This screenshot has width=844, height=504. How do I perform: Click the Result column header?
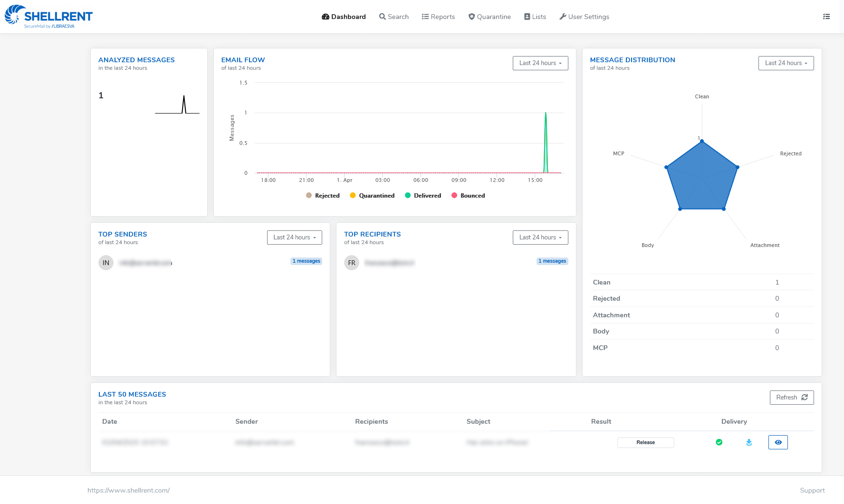[x=601, y=422]
